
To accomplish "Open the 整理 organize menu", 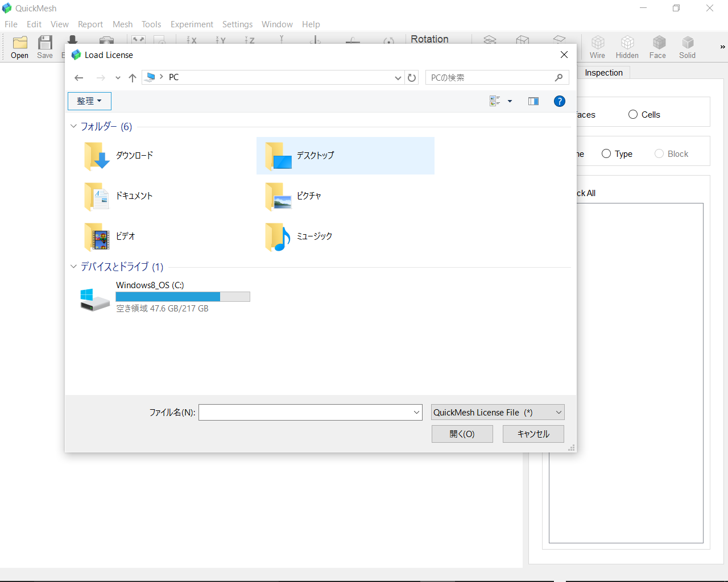I will 89,101.
